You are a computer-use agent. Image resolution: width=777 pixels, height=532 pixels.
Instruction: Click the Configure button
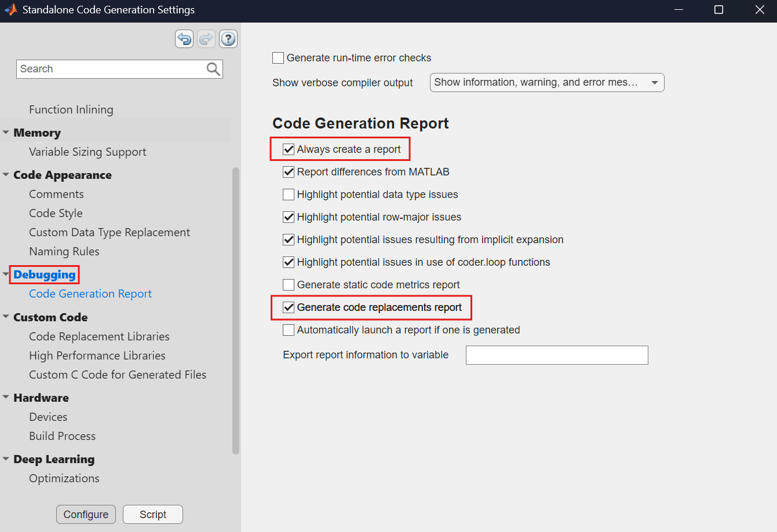pos(86,514)
